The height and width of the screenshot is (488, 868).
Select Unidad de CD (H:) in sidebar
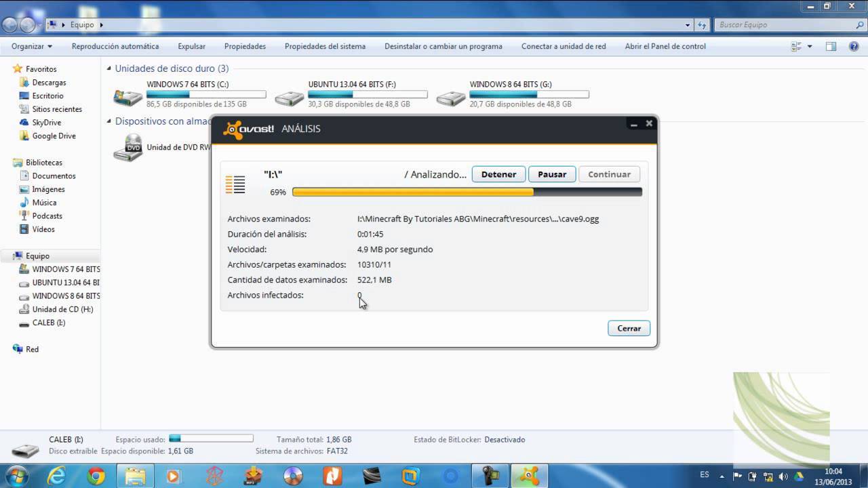(x=62, y=310)
